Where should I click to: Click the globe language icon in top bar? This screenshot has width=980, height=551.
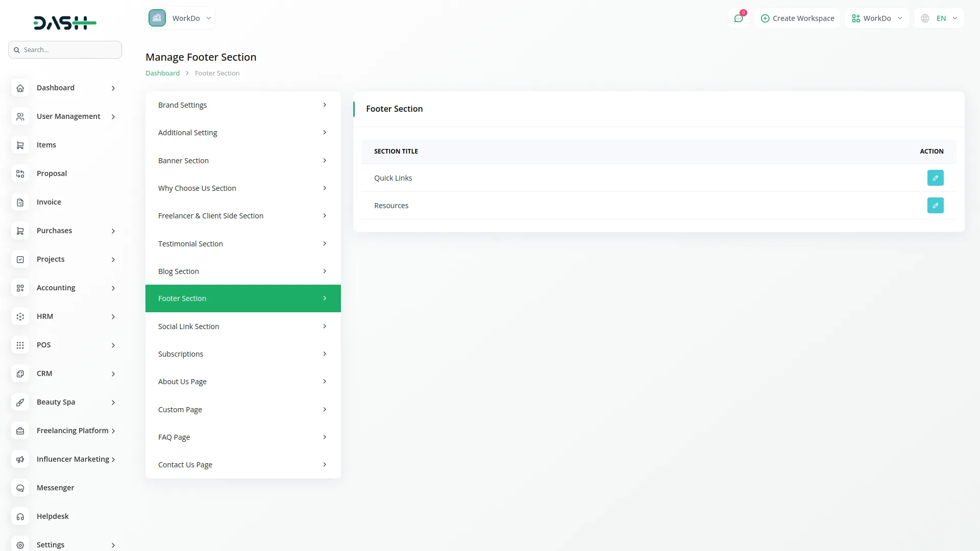(x=925, y=18)
